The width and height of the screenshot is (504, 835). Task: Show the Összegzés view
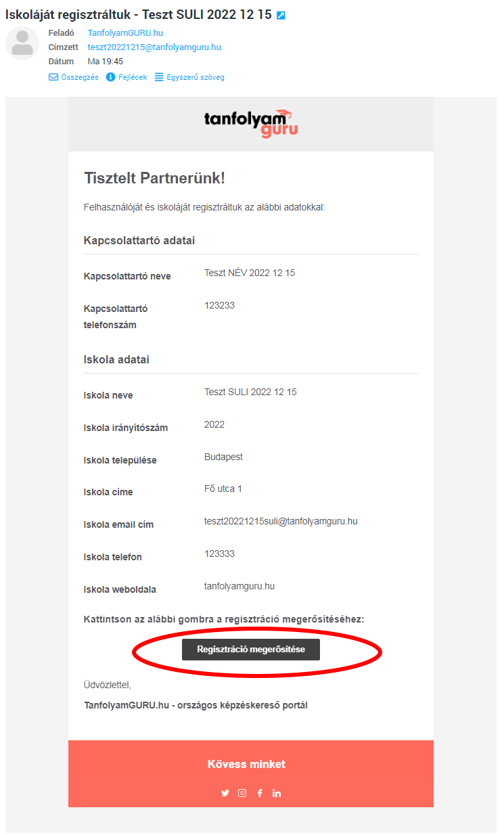pyautogui.click(x=74, y=77)
